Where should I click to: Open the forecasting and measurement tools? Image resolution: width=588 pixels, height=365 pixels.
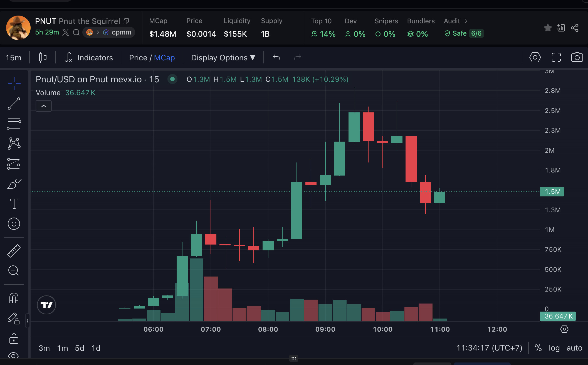coord(14,164)
